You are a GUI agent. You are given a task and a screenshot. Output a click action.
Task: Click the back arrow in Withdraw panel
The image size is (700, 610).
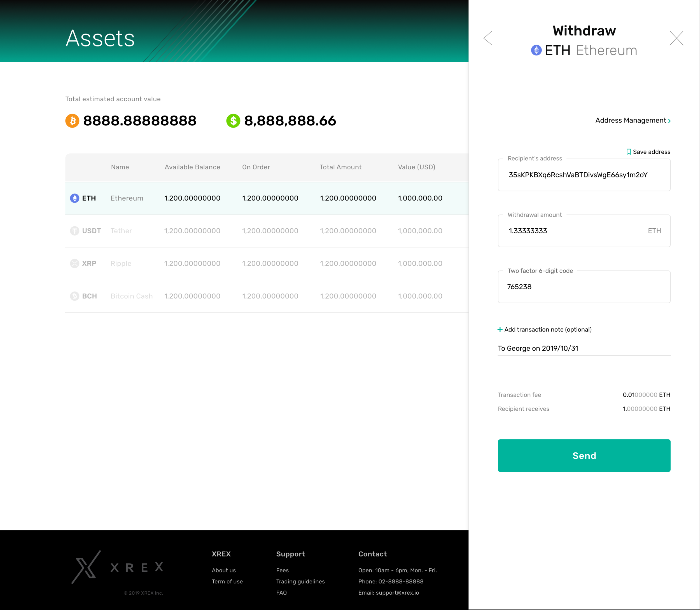click(488, 38)
